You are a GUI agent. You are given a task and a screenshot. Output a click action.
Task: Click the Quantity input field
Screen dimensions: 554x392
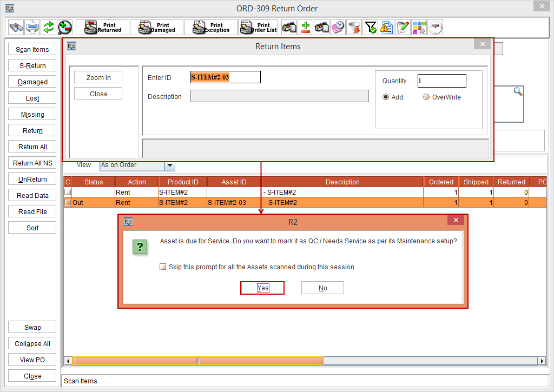pyautogui.click(x=441, y=81)
